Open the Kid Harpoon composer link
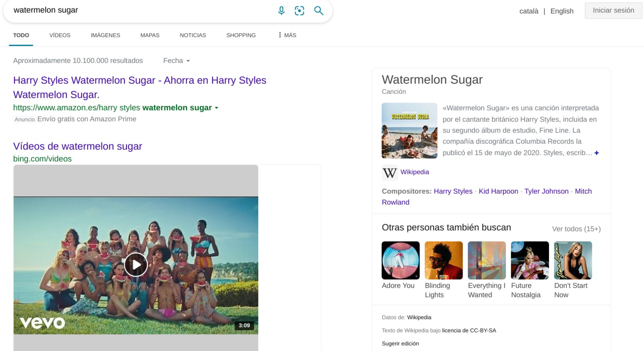Viewport: 644px width, 351px height. (498, 191)
